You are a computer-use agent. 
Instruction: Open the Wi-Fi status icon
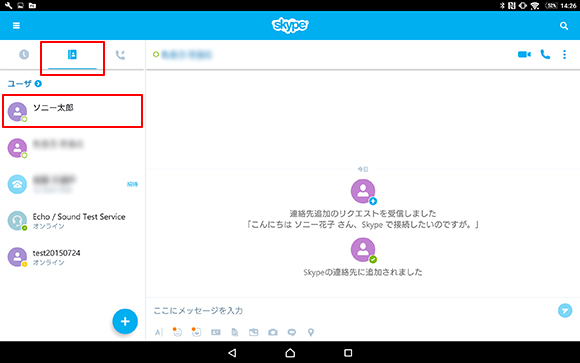coord(535,6)
